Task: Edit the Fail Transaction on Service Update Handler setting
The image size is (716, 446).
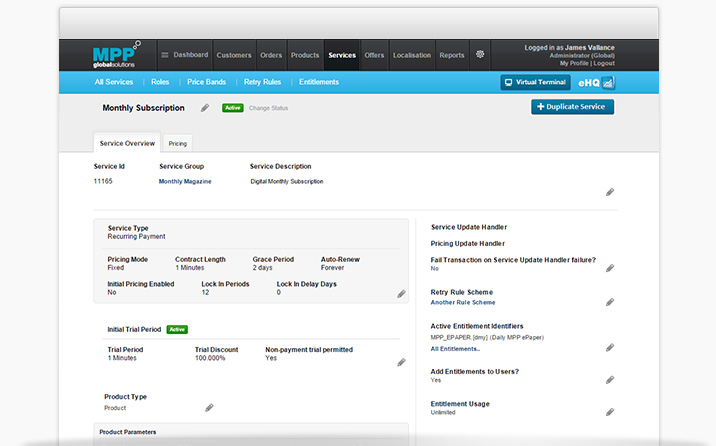Action: [610, 268]
